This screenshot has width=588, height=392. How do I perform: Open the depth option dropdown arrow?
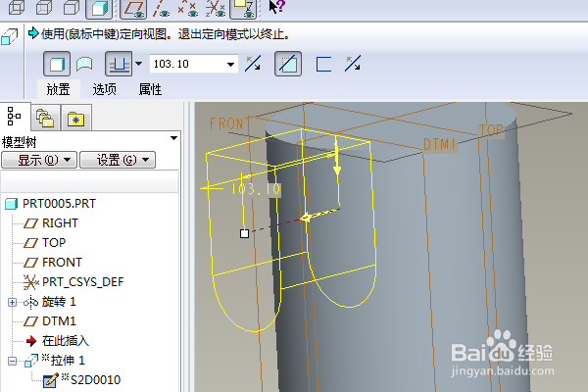tap(139, 64)
